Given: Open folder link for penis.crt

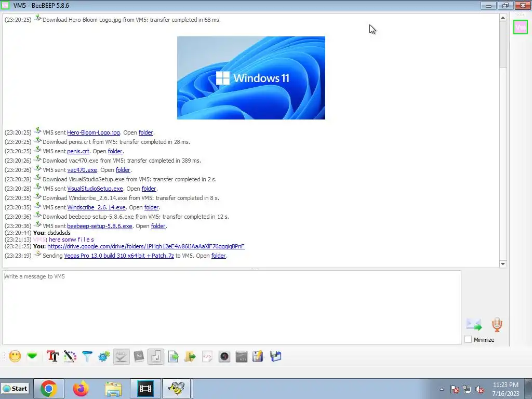Looking at the screenshot, I should coord(115,151).
